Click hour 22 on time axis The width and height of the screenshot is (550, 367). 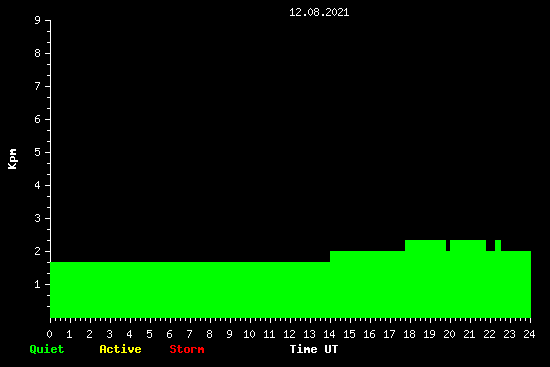[489, 334]
